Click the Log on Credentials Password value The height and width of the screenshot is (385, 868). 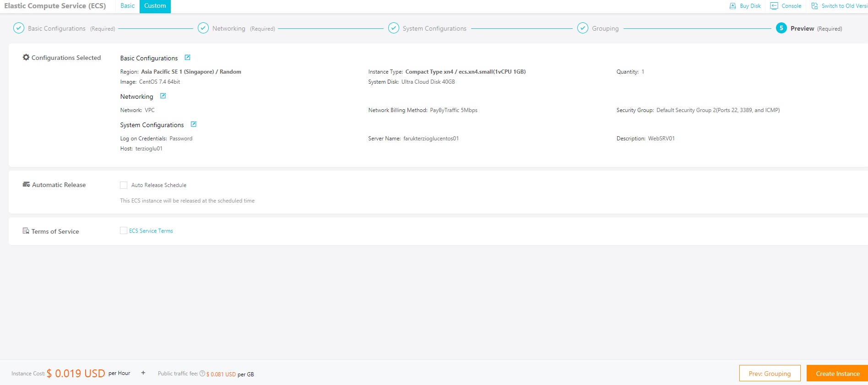[x=181, y=139]
